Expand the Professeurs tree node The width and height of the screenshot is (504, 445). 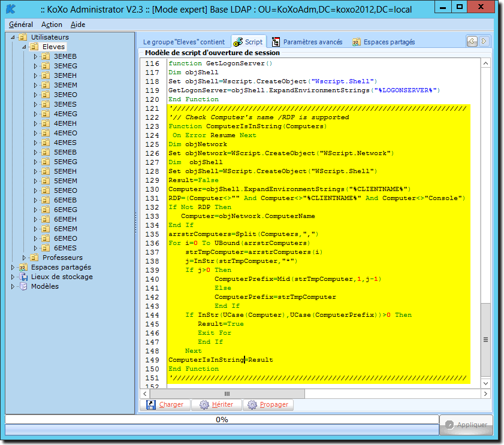pos(25,258)
